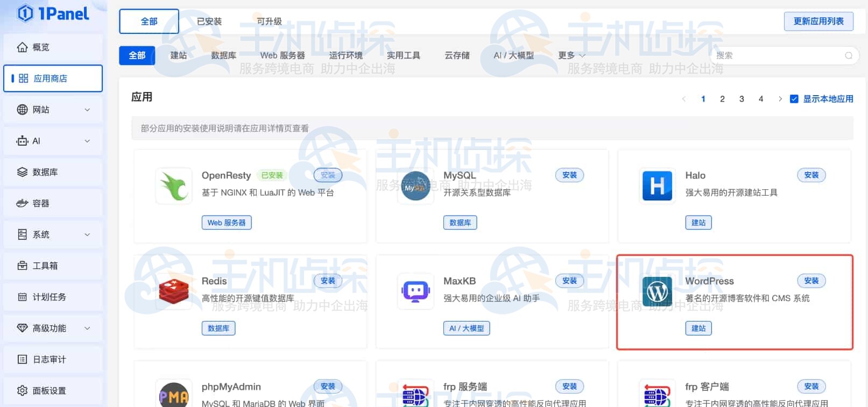
Task: Install the WordPress app
Action: coord(811,281)
